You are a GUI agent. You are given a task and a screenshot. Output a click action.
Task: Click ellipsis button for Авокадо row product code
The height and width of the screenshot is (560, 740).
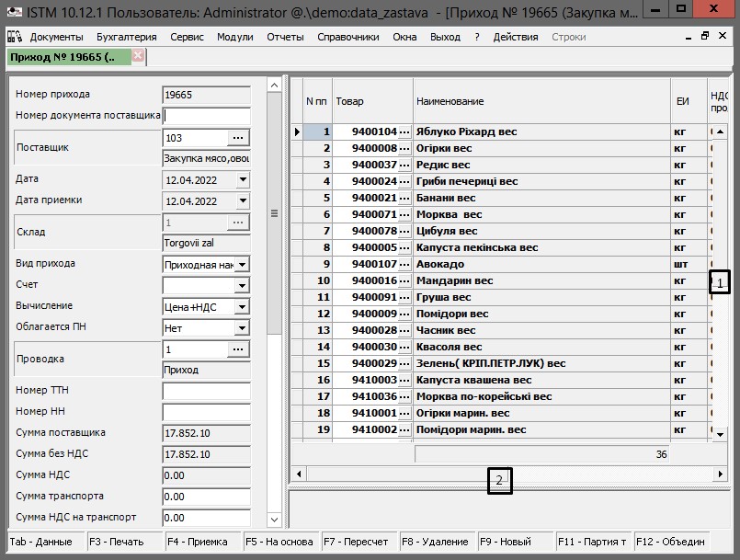(x=405, y=264)
